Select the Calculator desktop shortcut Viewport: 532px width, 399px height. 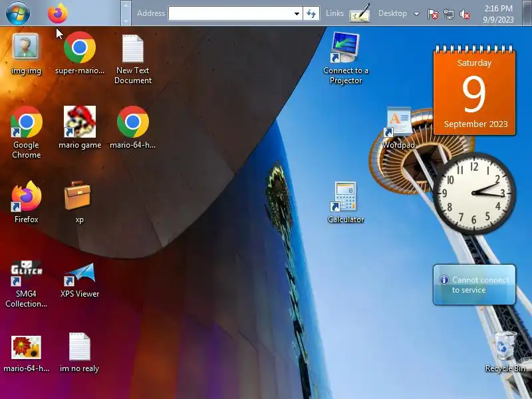pos(345,203)
